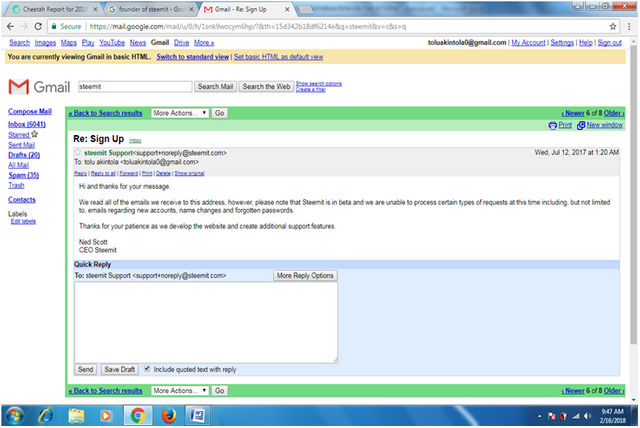Open top More Actions dropdown
The width and height of the screenshot is (640, 428).
180,113
